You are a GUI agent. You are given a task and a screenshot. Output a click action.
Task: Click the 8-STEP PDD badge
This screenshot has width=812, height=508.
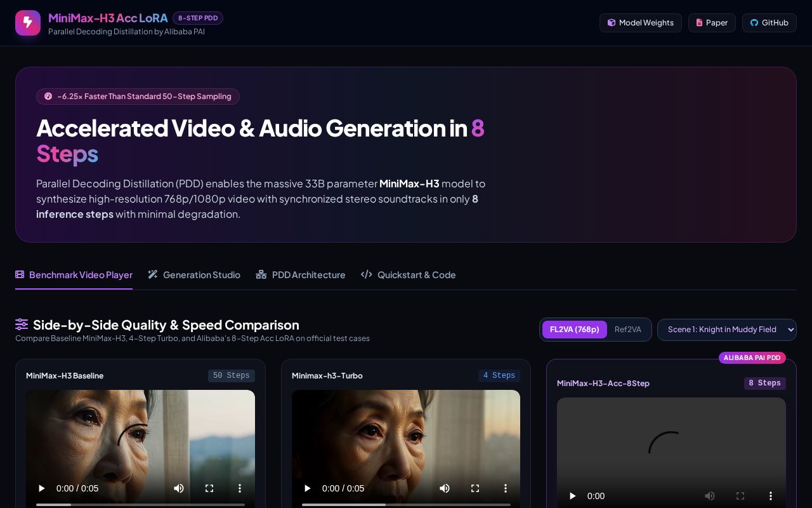tap(198, 18)
